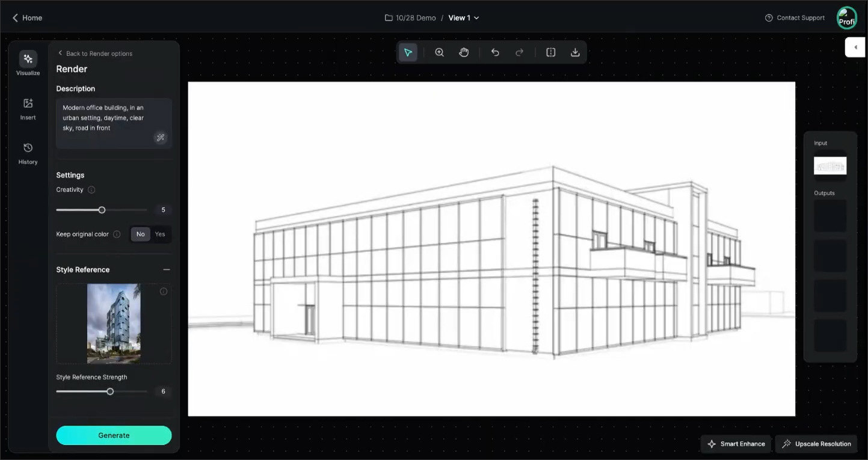Download the current image
This screenshot has width=868, height=460.
click(x=575, y=52)
